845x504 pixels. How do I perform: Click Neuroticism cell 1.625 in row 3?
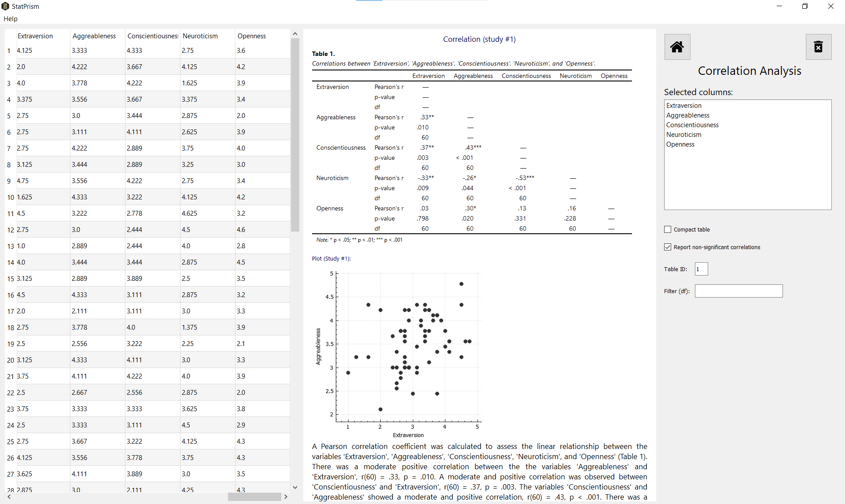tap(208, 83)
